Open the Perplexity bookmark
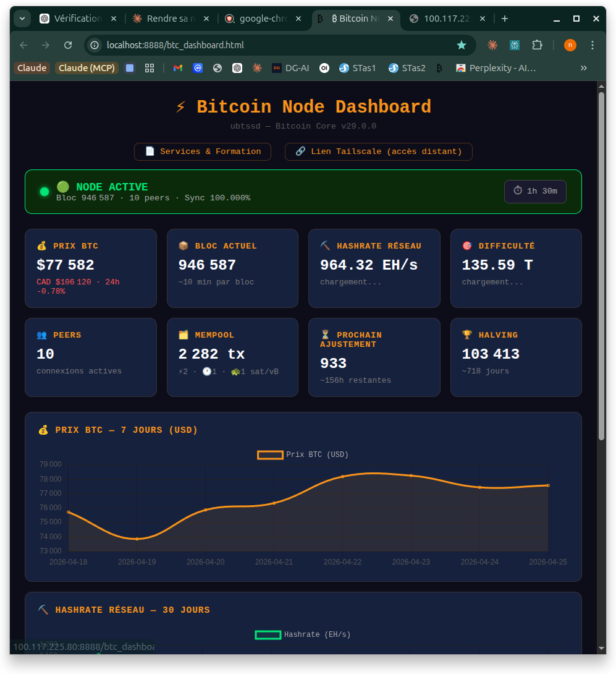The width and height of the screenshot is (616, 674). coord(495,68)
